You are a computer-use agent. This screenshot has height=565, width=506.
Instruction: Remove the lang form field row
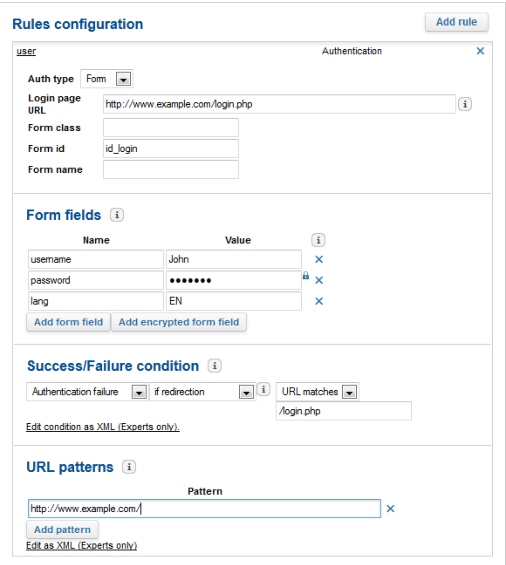tap(319, 301)
